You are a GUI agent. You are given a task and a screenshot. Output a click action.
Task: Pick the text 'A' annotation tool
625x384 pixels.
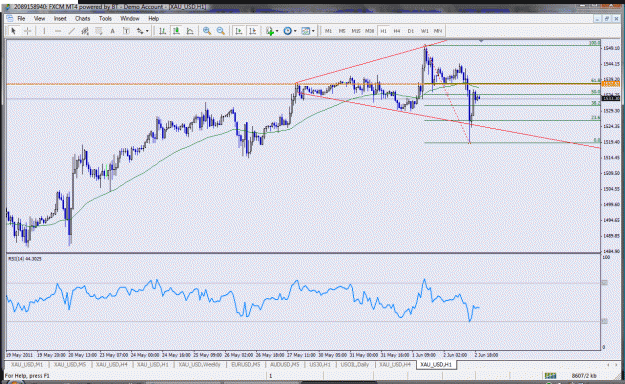[112, 31]
